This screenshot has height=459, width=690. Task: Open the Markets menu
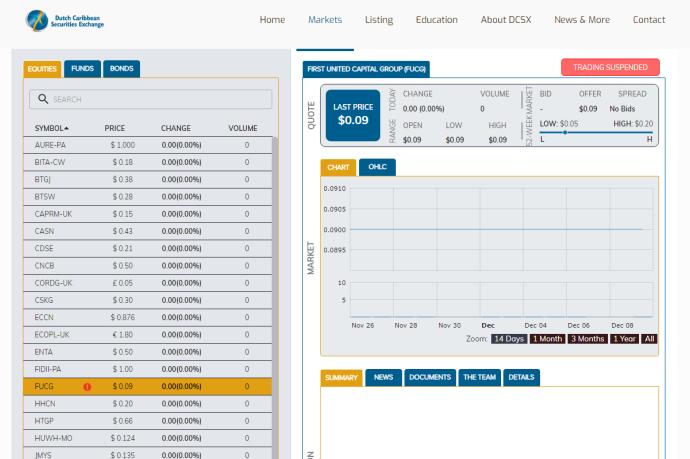[x=325, y=20]
